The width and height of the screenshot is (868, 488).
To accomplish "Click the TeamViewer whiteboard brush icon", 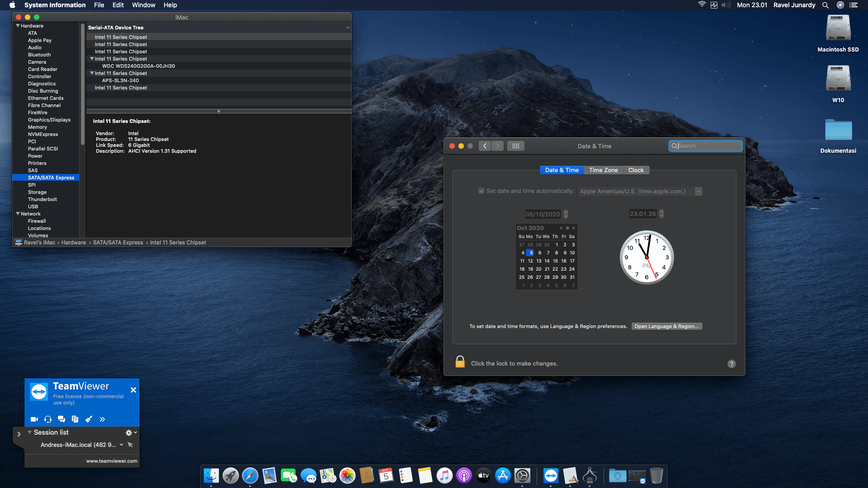I will 89,419.
